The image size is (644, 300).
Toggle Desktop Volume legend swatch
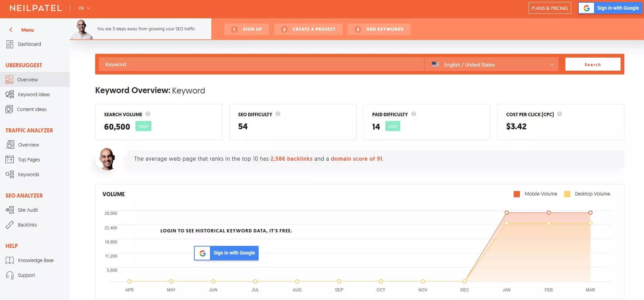coord(567,194)
